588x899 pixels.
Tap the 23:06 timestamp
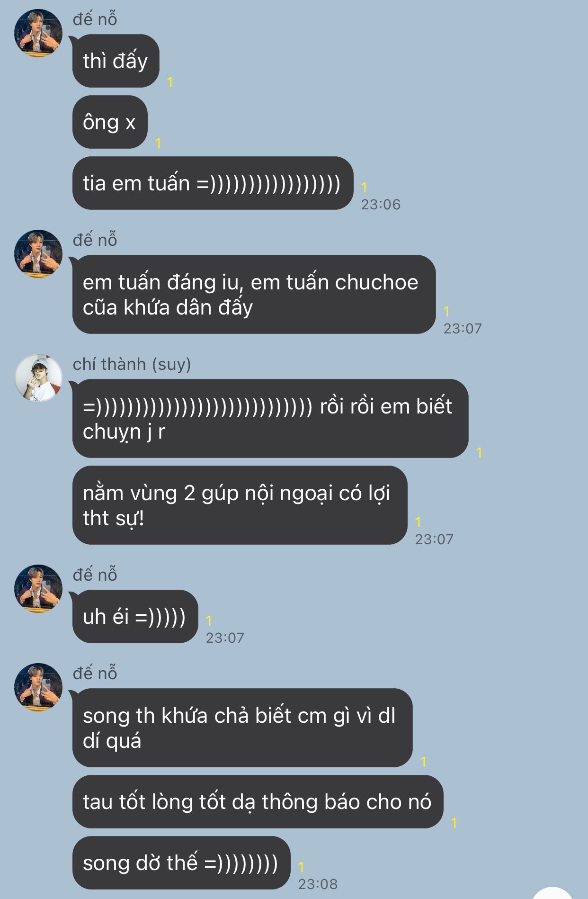click(x=381, y=205)
